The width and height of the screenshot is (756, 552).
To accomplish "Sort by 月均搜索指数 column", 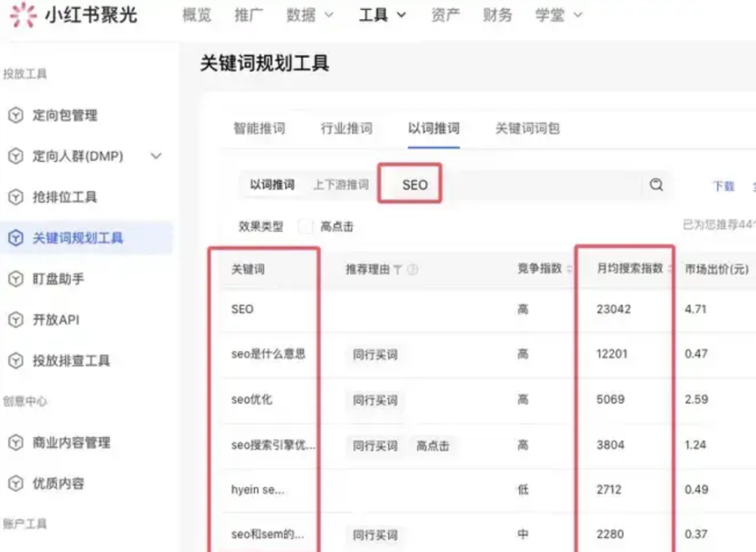I will [668, 269].
